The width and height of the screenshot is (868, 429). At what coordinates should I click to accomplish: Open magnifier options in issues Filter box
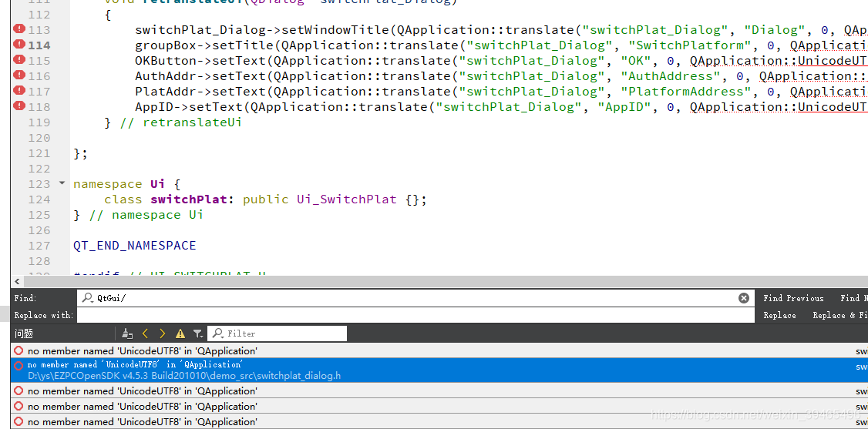click(218, 333)
